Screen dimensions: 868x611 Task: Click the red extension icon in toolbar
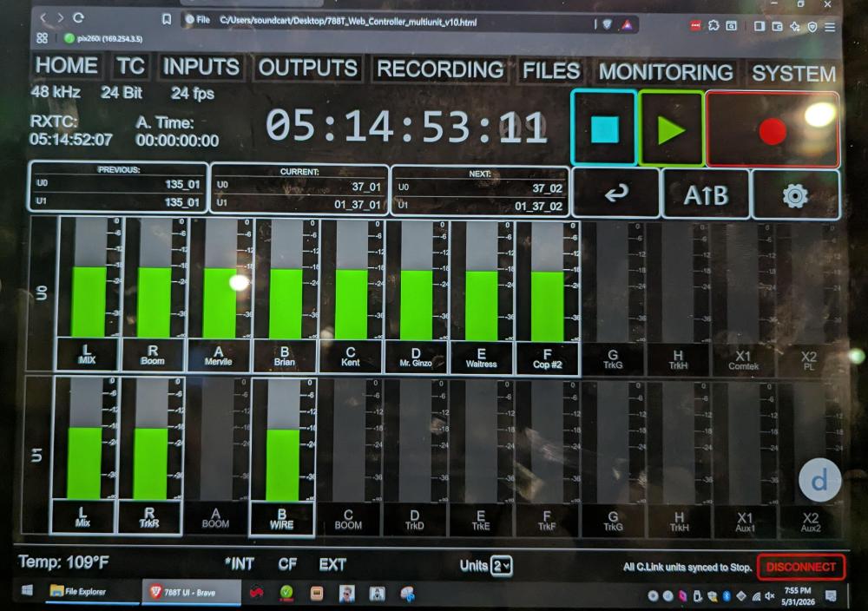[696, 25]
